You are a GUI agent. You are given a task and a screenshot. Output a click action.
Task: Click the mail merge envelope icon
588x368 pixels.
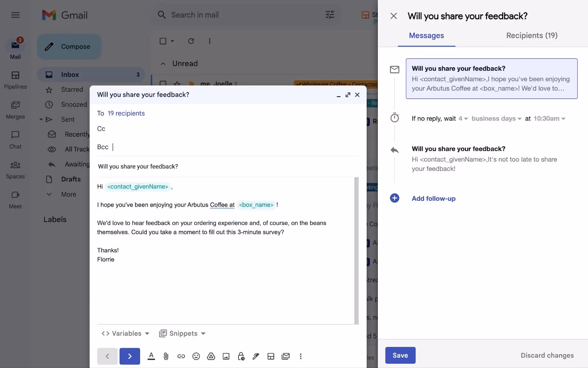286,356
